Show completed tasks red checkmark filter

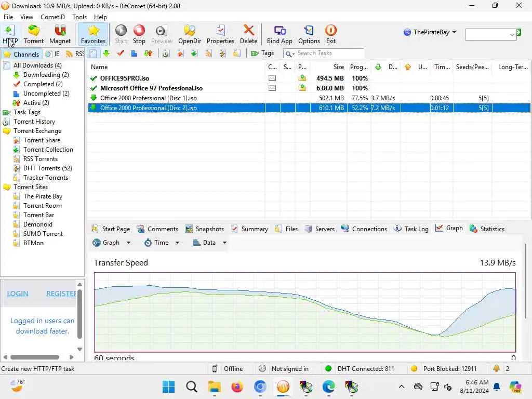coord(120,54)
